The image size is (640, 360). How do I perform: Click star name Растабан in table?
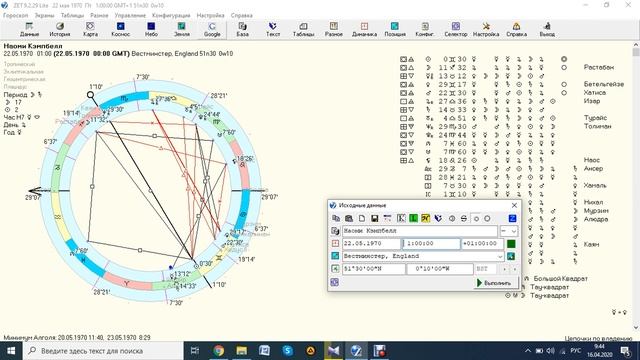click(x=598, y=67)
